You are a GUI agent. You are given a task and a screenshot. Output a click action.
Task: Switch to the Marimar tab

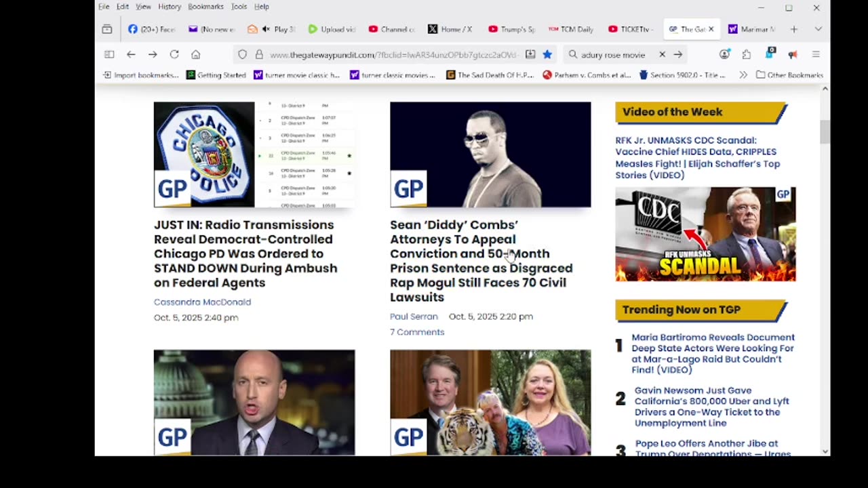click(x=751, y=29)
